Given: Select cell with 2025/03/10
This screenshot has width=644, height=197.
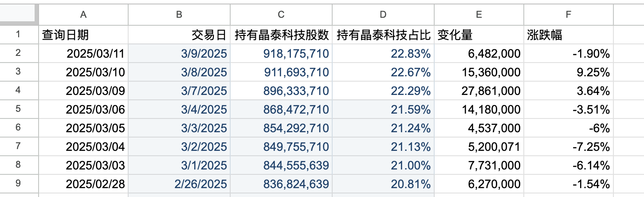Looking at the screenshot, I should pos(84,72).
